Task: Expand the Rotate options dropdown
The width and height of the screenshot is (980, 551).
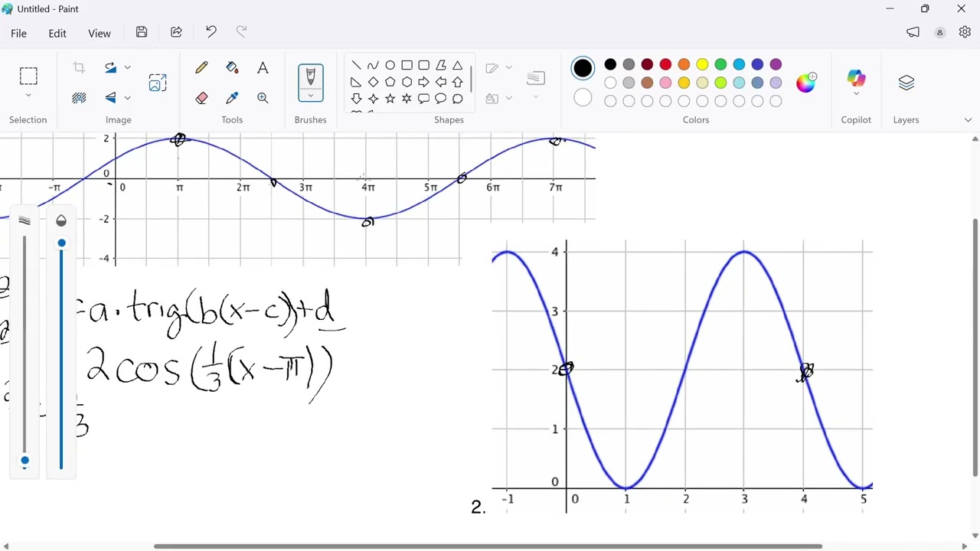Action: coord(128,67)
